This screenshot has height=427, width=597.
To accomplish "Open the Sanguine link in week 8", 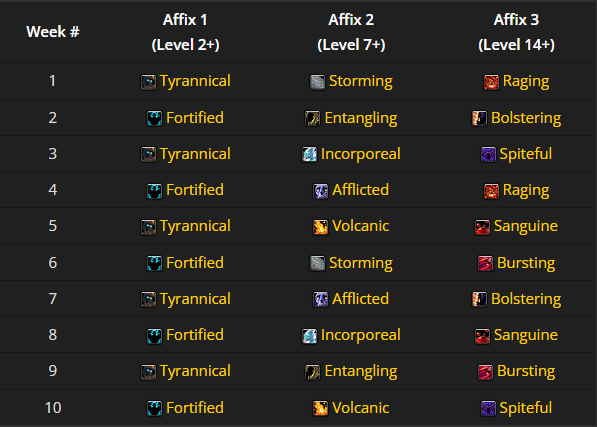I will 525,335.
